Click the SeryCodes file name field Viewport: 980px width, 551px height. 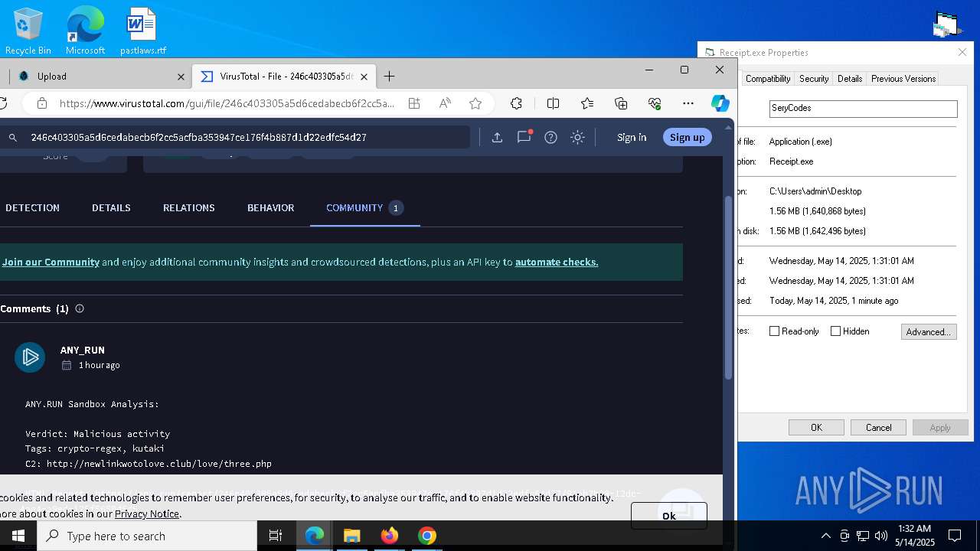(x=863, y=109)
